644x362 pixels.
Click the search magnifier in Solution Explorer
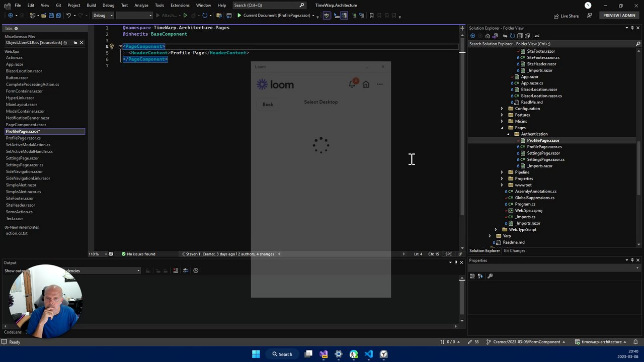coord(638,44)
